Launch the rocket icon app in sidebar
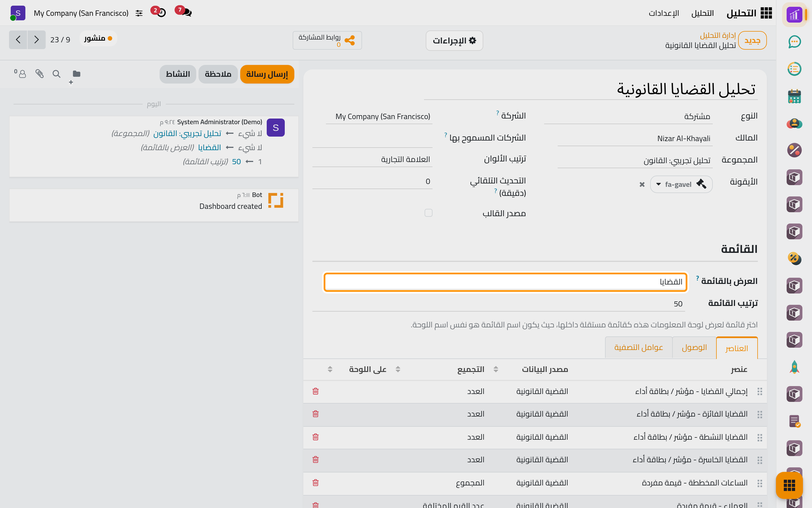The height and width of the screenshot is (508, 812). tap(794, 367)
